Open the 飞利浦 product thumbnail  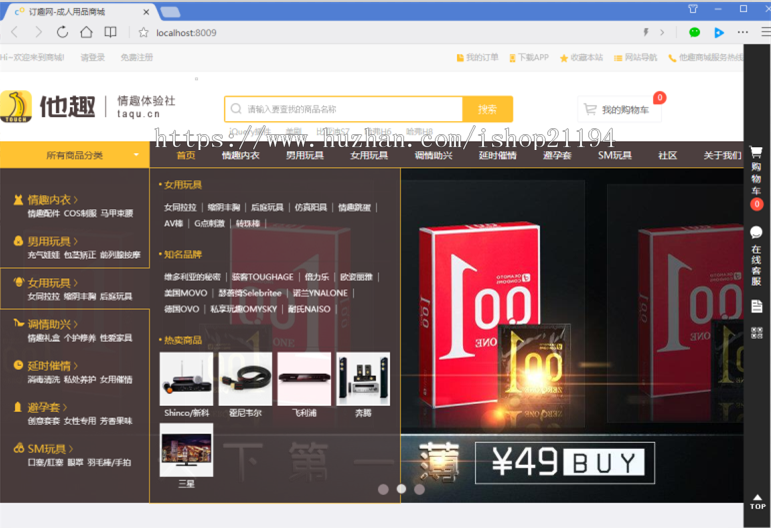[304, 379]
